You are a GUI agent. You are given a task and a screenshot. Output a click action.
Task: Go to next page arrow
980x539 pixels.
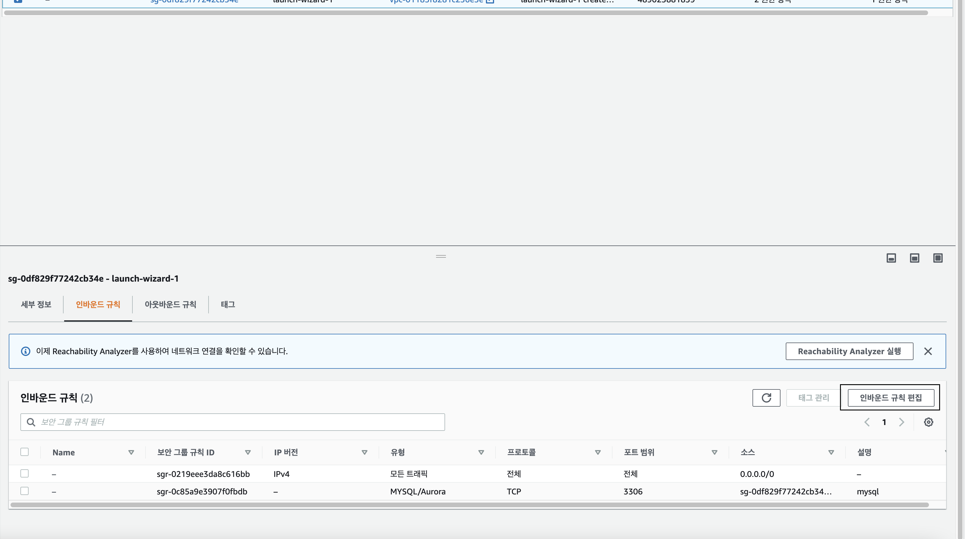[902, 422]
